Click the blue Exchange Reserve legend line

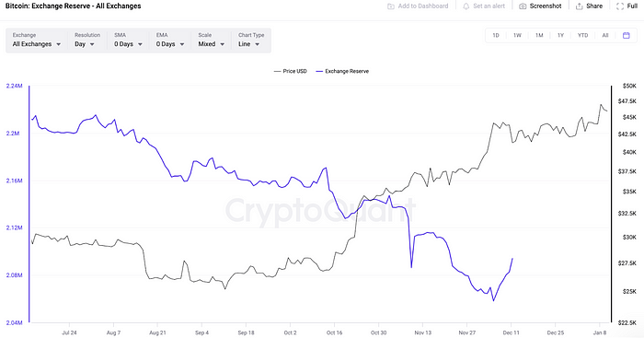[319, 71]
